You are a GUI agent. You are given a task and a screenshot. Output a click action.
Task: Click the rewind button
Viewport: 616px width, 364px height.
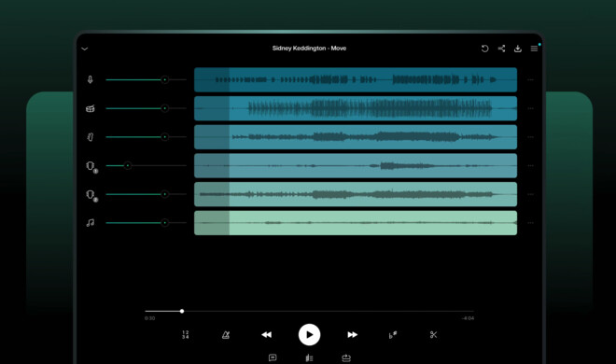tap(266, 334)
